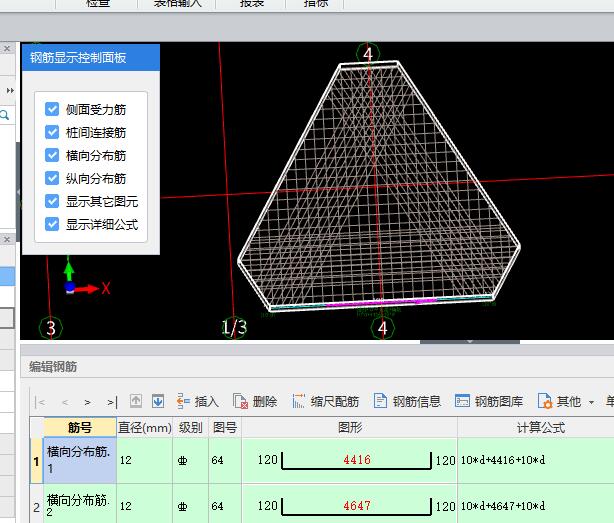The width and height of the screenshot is (614, 523).
Task: Open the 表格输入 tab
Action: click(x=177, y=4)
